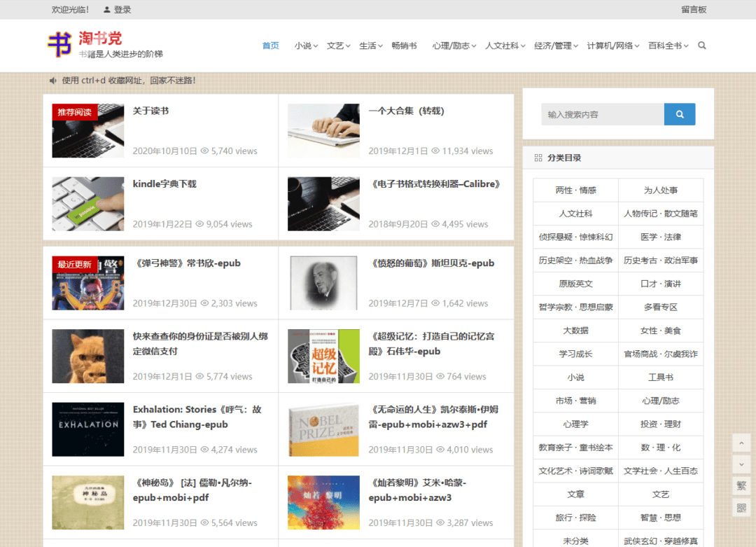Viewport: 756px width, 547px height.
Task: Expand the 心理/励志 dropdown menu
Action: point(454,46)
